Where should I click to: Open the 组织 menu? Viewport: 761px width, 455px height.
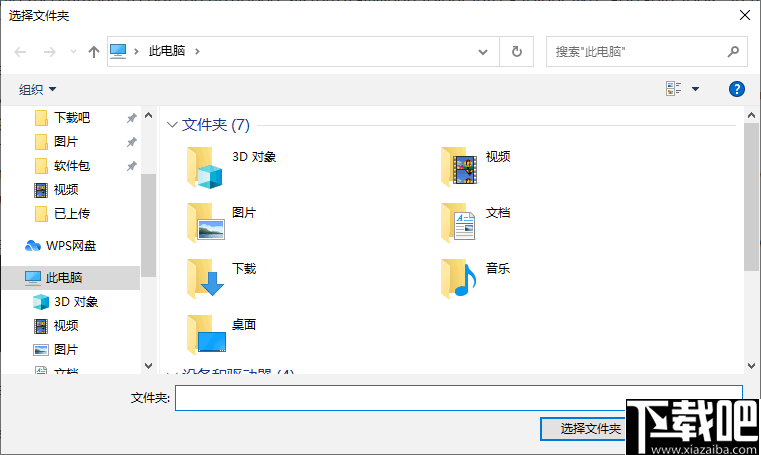(x=37, y=89)
